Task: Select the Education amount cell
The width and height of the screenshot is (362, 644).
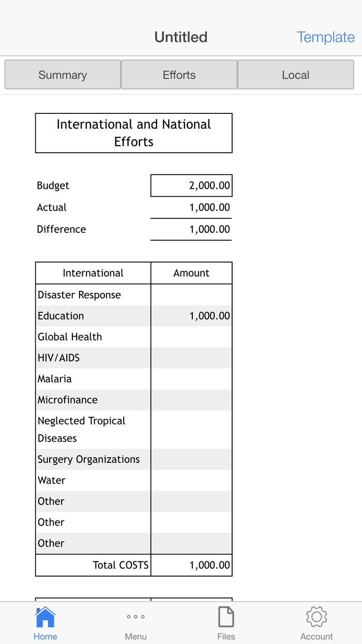Action: (191, 315)
